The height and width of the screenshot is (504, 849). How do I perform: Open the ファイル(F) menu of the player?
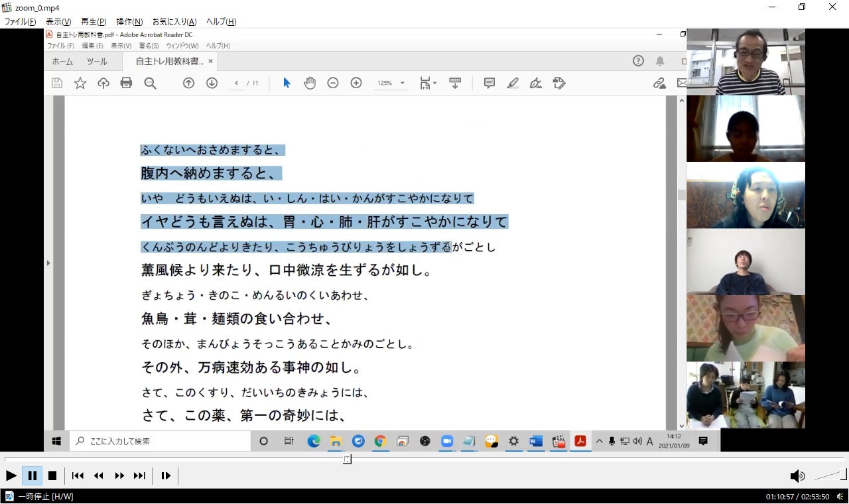click(x=20, y=22)
